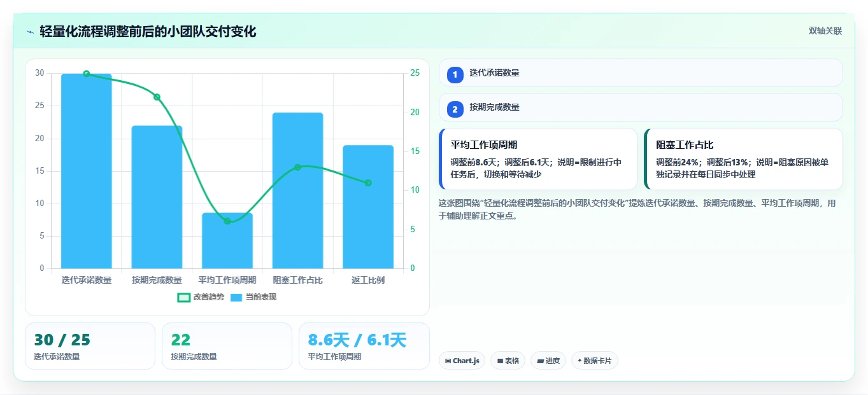This screenshot has width=868, height=395.
Task: Click the icon in the Chart.js chip
Action: [448, 361]
